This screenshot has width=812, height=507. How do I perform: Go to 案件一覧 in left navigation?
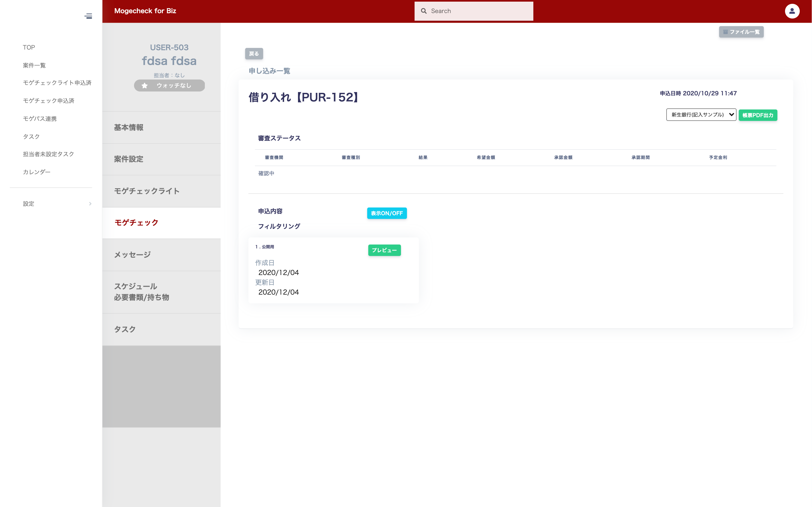tap(34, 65)
